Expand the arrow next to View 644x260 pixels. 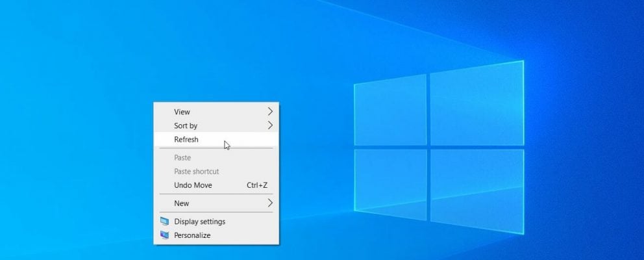[x=270, y=112]
